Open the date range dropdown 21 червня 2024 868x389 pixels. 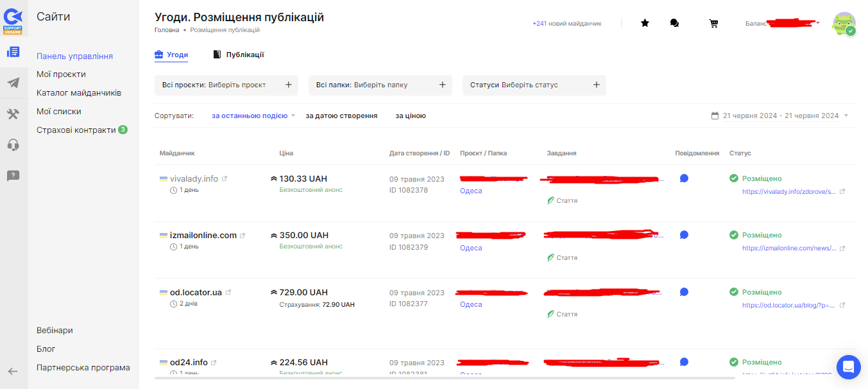(x=781, y=116)
